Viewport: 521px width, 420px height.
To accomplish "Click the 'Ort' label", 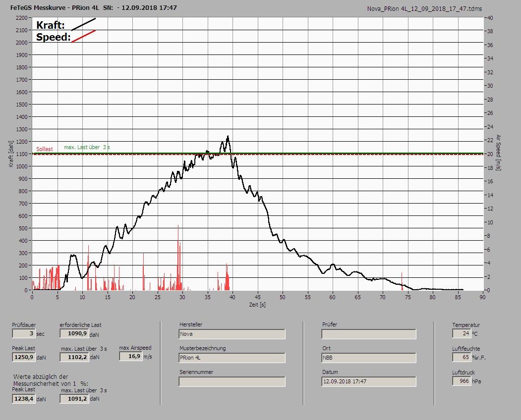I will [x=326, y=348].
